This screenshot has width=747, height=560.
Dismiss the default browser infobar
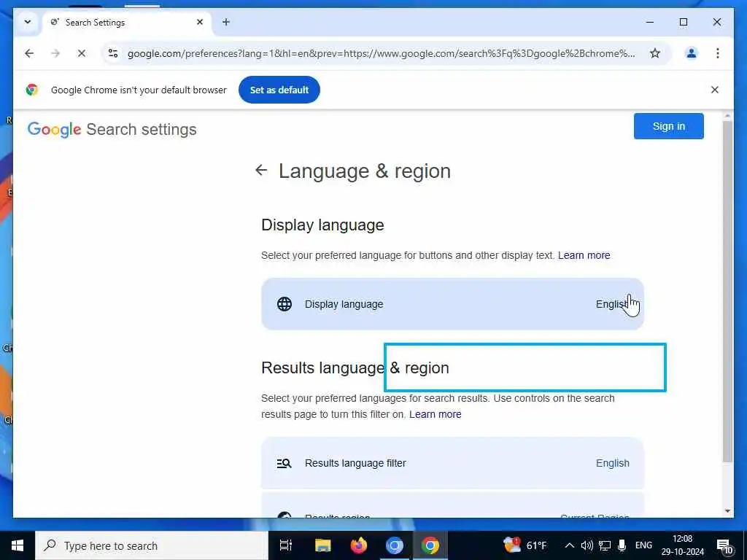pos(715,90)
